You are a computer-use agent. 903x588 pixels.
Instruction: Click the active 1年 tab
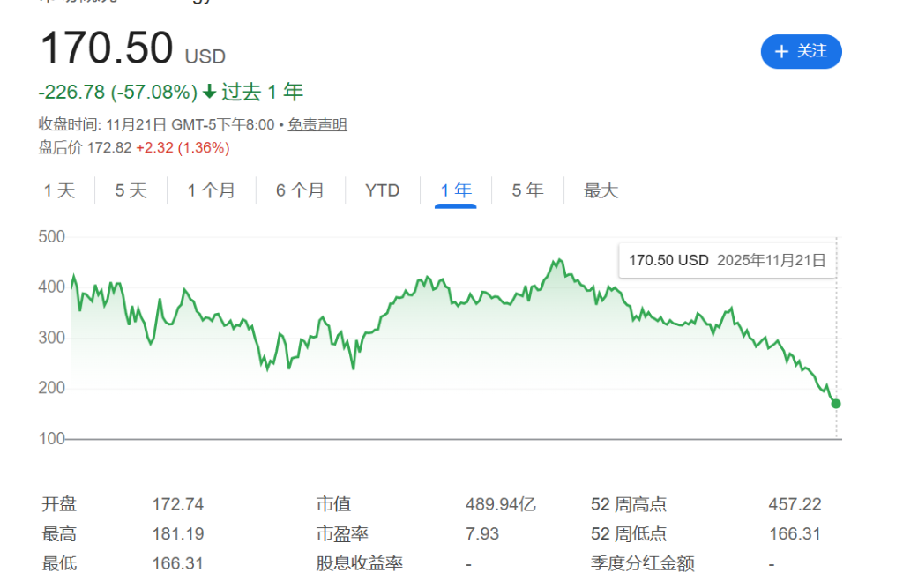[x=454, y=190]
